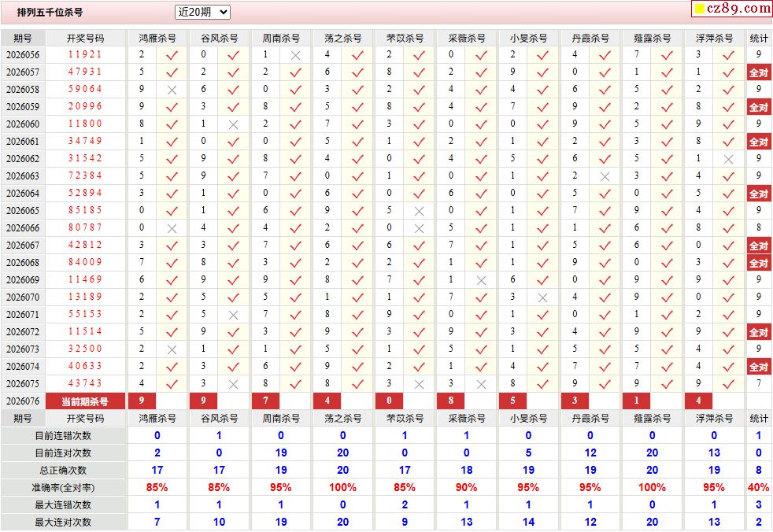This screenshot has height=532, width=773.
Task: Click the X mark for 芣苡杀号 in row 2026065
Action: pyautogui.click(x=419, y=211)
